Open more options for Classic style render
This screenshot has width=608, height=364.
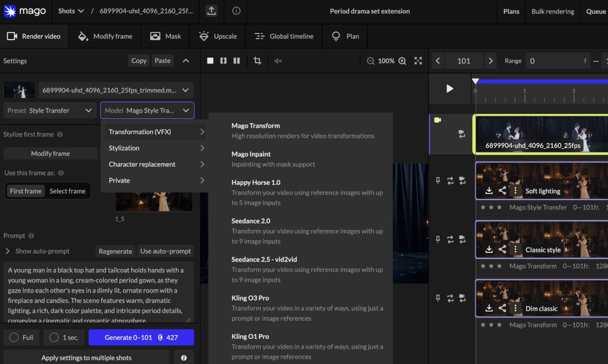tap(516, 250)
